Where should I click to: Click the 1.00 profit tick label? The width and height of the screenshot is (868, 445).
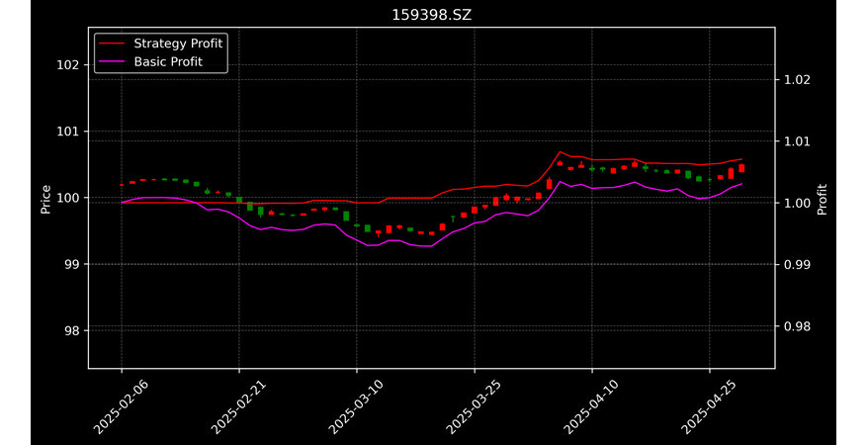pos(797,203)
